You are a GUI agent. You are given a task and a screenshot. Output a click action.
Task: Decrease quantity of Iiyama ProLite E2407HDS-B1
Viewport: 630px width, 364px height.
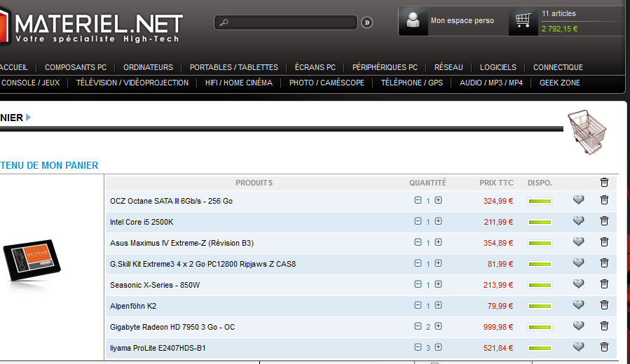[418, 347]
